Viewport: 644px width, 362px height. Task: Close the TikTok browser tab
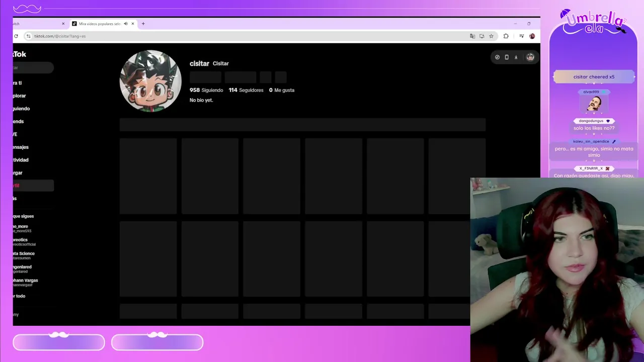coord(133,24)
